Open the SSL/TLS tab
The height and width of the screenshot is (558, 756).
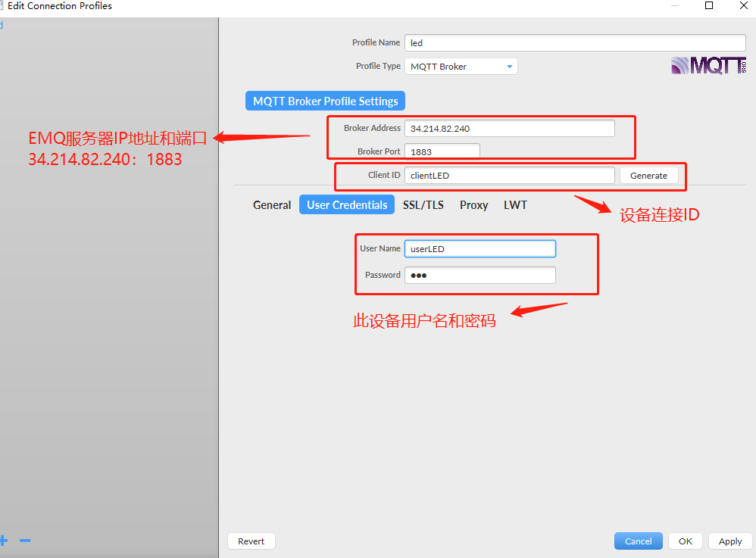click(423, 204)
